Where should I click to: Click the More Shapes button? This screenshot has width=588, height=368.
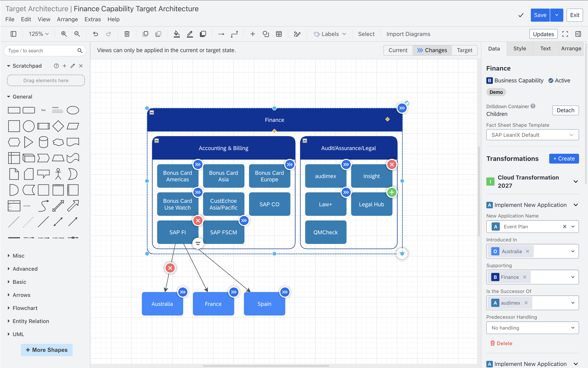click(x=47, y=350)
